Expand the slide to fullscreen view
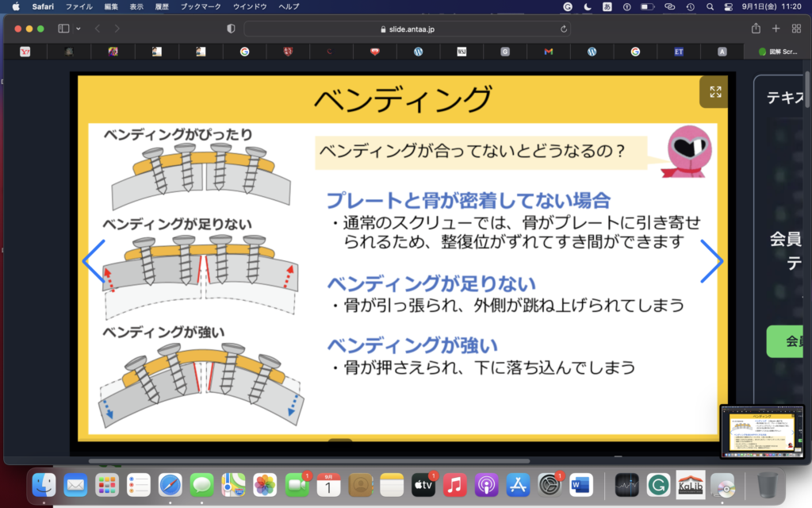 click(x=715, y=92)
